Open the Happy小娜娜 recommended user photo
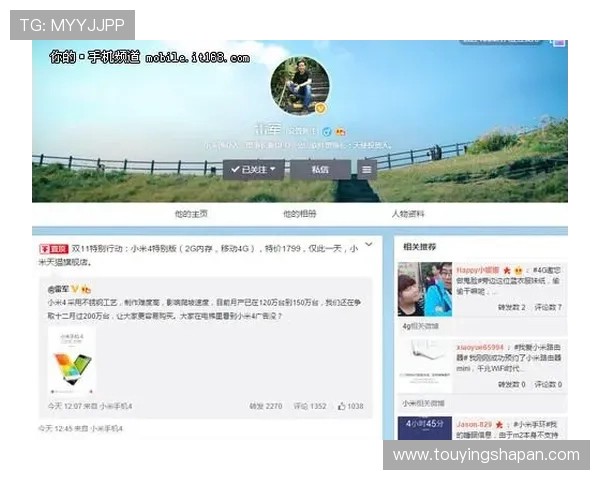This screenshot has width=600, height=480. pyautogui.click(x=425, y=289)
